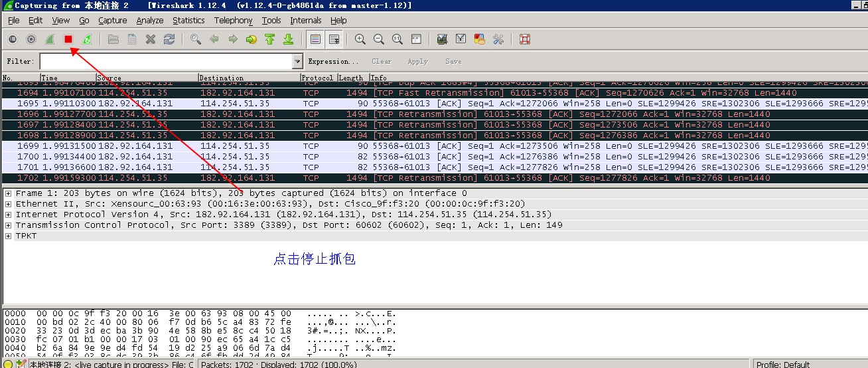Click the Find Packet magnifier icon
The width and height of the screenshot is (868, 368).
coord(196,39)
